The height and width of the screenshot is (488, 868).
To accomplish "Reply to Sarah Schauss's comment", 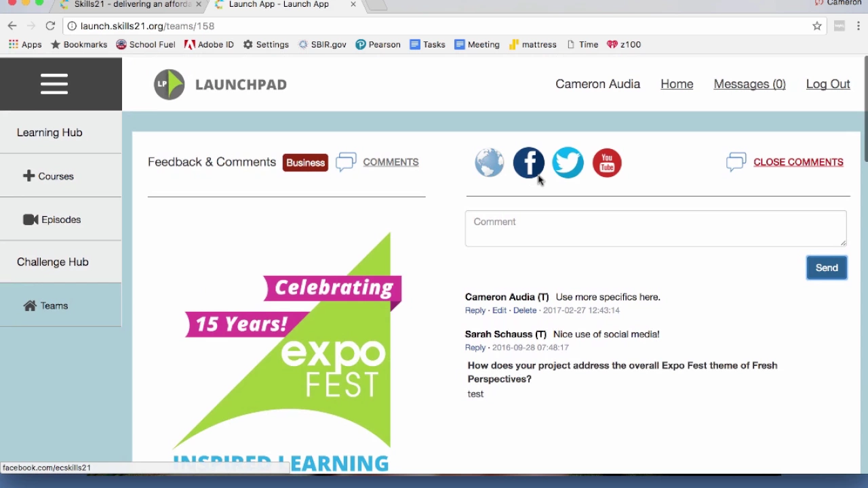I will click(475, 348).
